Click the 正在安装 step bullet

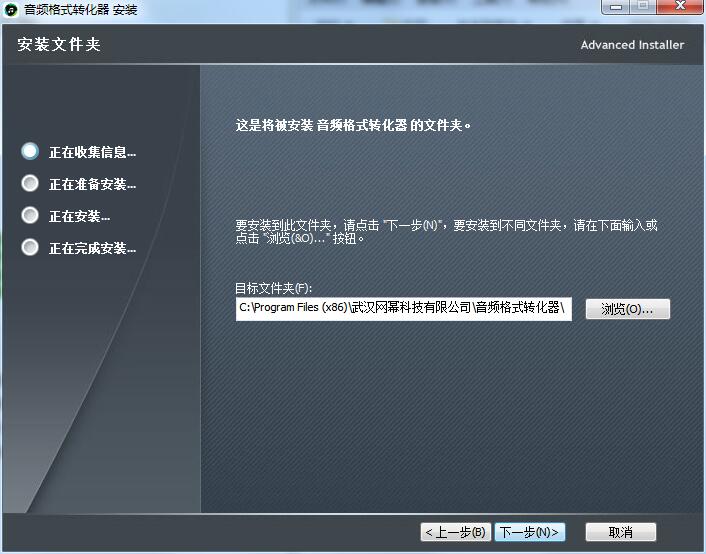pos(30,215)
